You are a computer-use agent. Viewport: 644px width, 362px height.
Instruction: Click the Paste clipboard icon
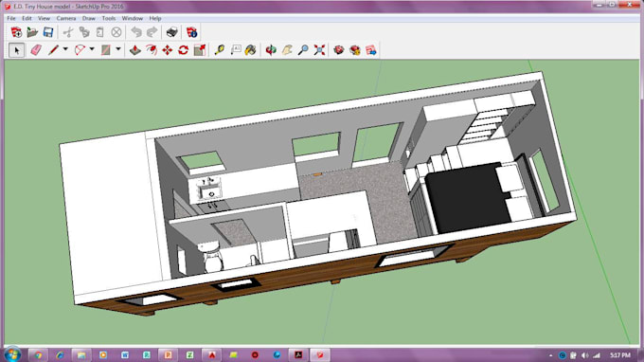point(100,32)
